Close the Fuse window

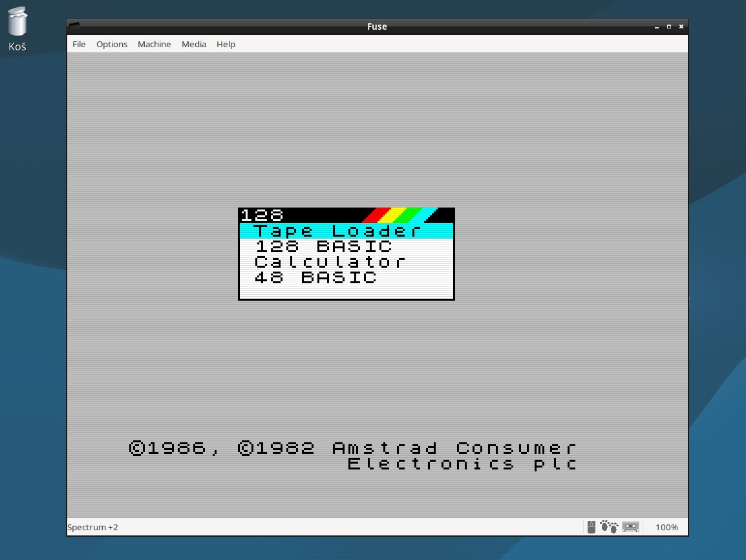coord(681,27)
